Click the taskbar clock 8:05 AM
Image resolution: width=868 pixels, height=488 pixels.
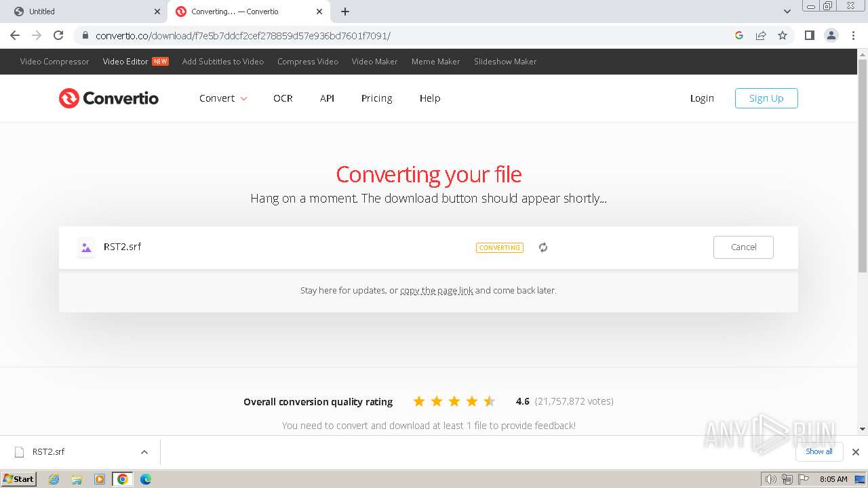(833, 479)
